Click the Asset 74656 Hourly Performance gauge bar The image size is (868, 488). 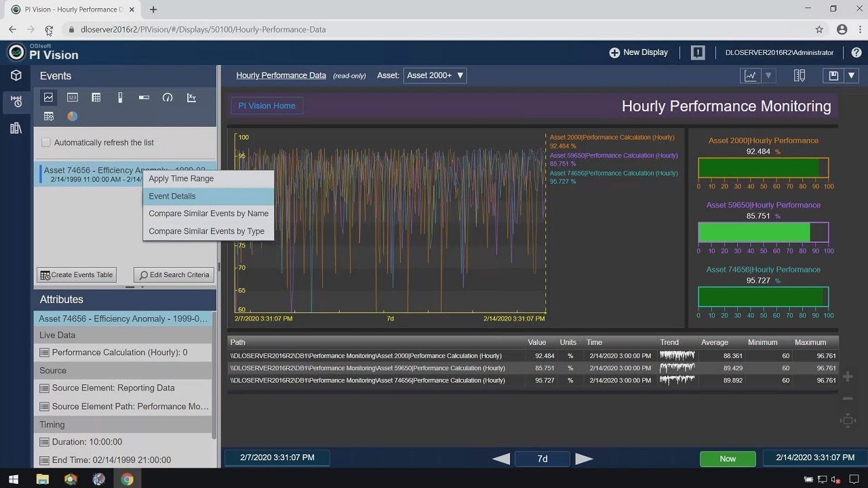(763, 297)
